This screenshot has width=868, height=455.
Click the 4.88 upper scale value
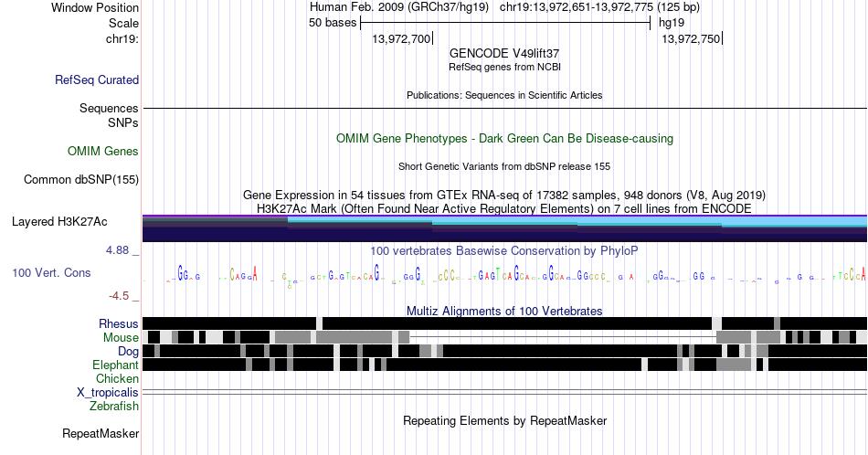coord(117,250)
